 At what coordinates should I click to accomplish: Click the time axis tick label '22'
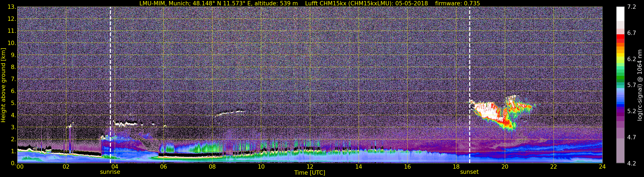554,167
